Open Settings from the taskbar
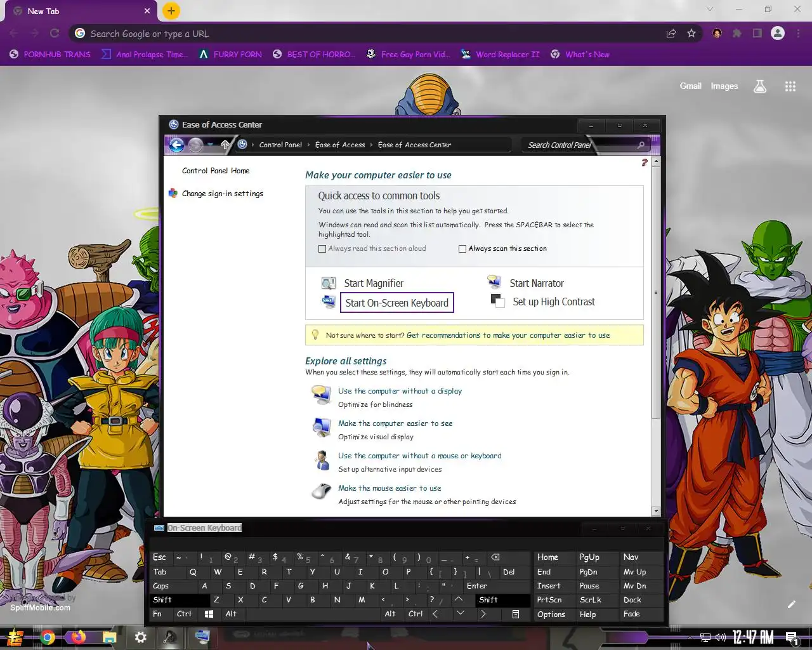This screenshot has width=812, height=650. point(141,637)
